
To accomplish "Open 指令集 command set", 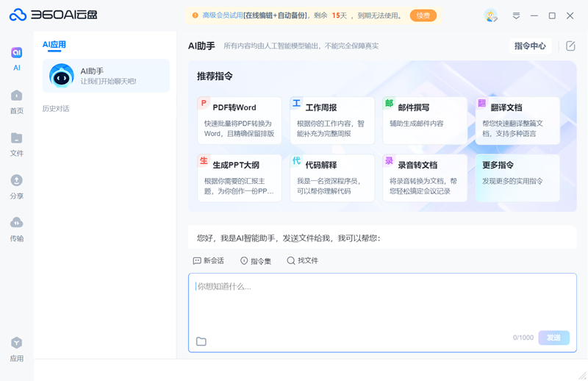I will (x=255, y=261).
